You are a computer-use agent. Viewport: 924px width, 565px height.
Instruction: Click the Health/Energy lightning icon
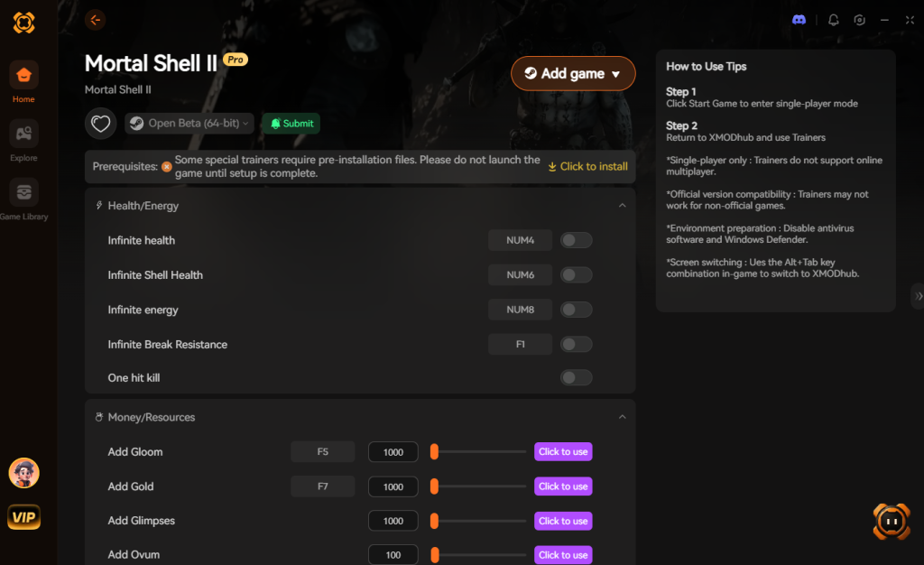click(x=99, y=205)
